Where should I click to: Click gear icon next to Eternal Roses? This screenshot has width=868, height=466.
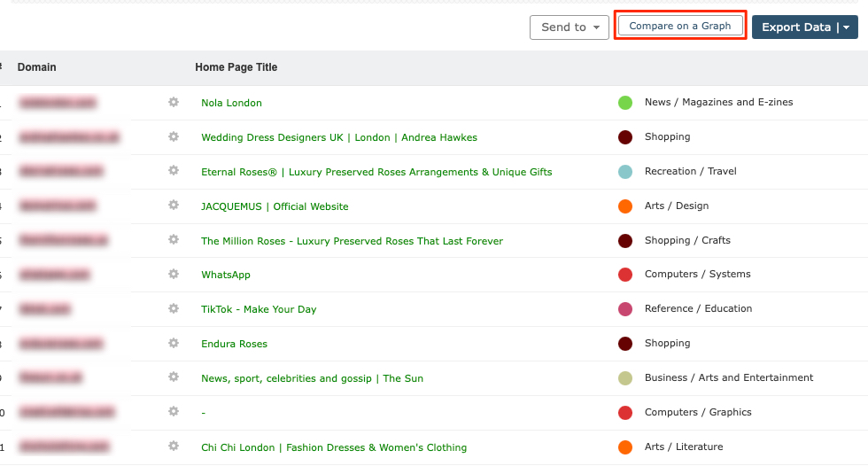[174, 172]
